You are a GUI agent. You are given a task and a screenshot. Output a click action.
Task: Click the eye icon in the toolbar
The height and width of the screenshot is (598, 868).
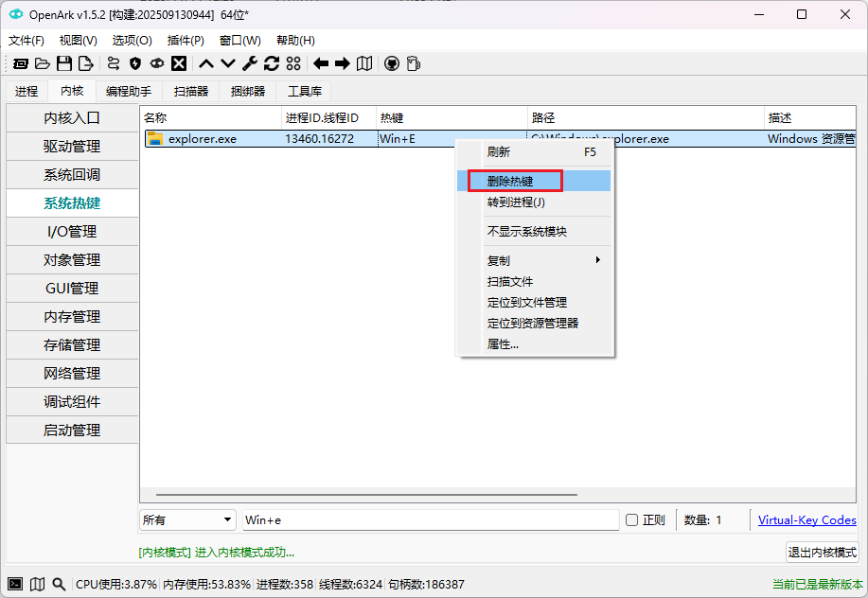pyautogui.click(x=157, y=63)
